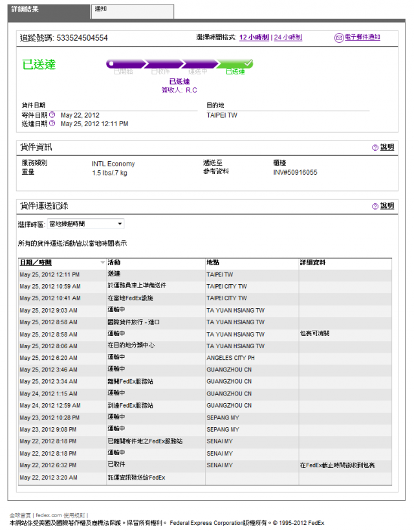Select 12 小時制 time format
This screenshot has width=414, height=532.
pos(254,38)
